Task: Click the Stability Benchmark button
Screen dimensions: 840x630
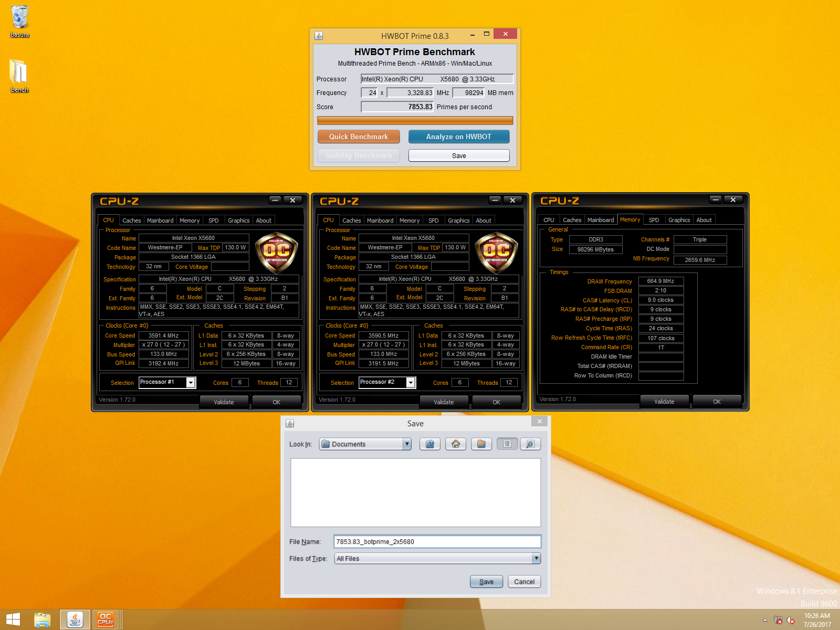Action: click(x=359, y=155)
